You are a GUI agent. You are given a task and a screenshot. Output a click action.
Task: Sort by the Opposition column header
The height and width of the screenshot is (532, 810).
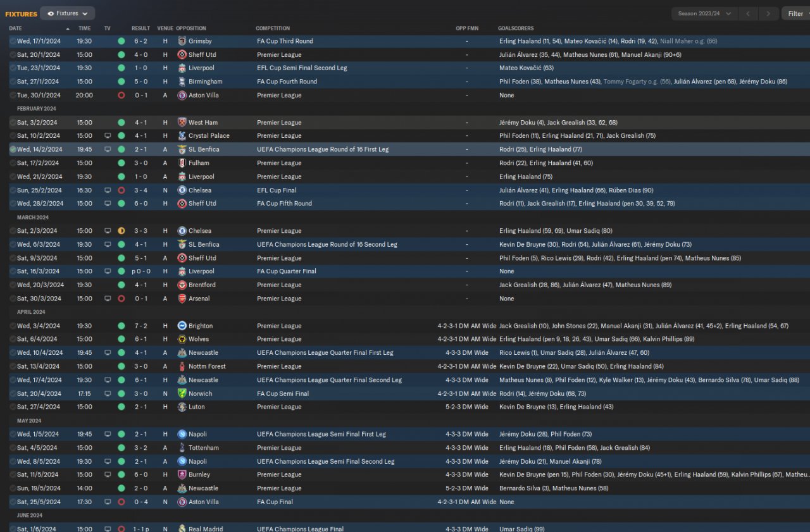[x=191, y=28]
